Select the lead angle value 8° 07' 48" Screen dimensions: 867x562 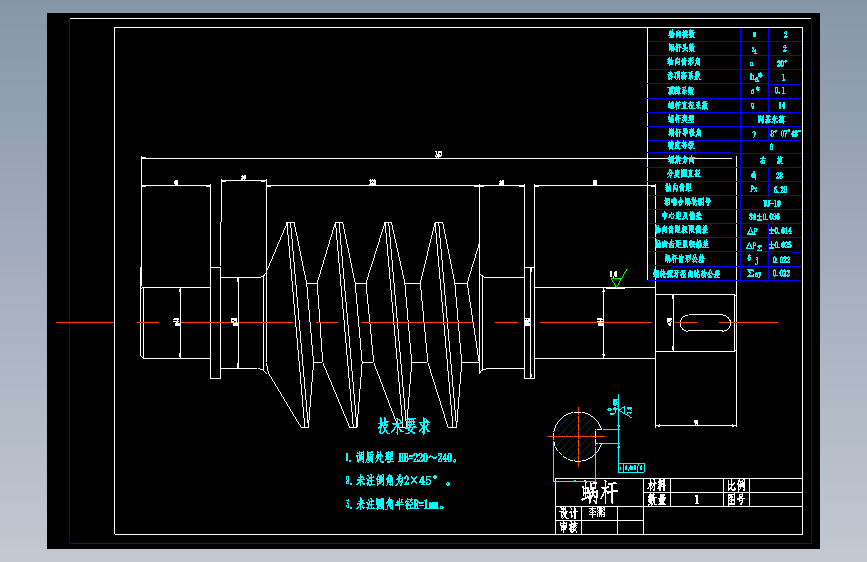[x=785, y=134]
